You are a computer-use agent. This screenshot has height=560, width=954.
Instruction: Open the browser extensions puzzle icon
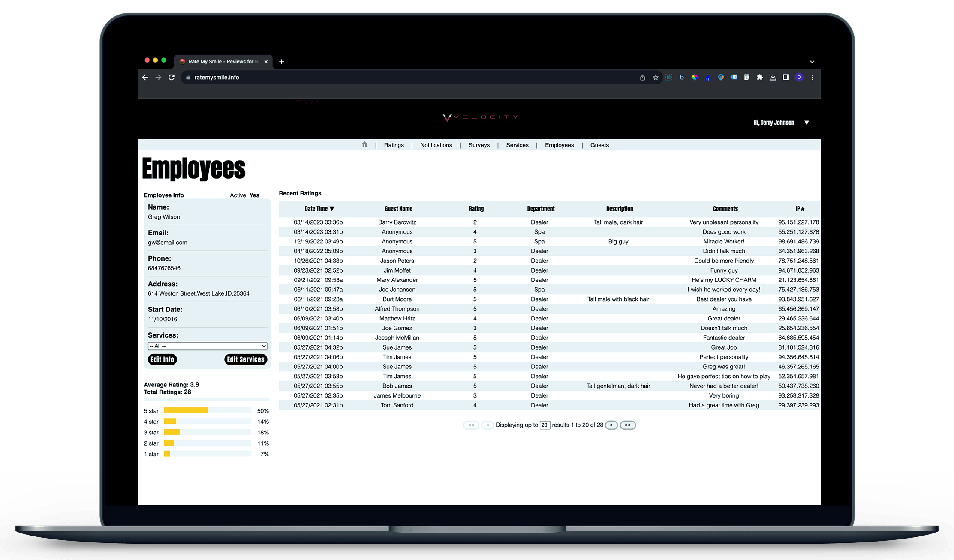pos(760,77)
